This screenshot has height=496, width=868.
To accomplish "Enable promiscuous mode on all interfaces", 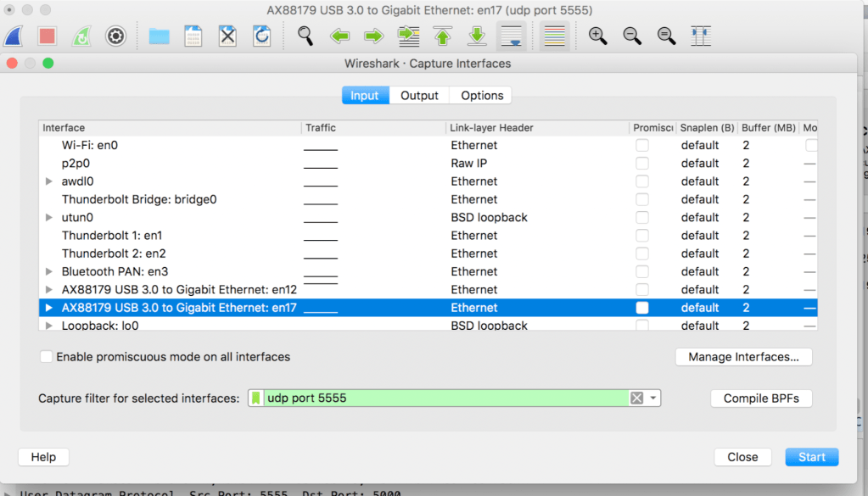I will click(47, 357).
